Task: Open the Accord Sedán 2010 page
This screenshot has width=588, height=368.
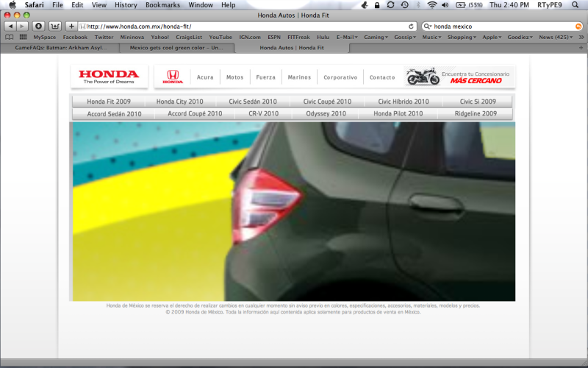Action: tap(115, 114)
